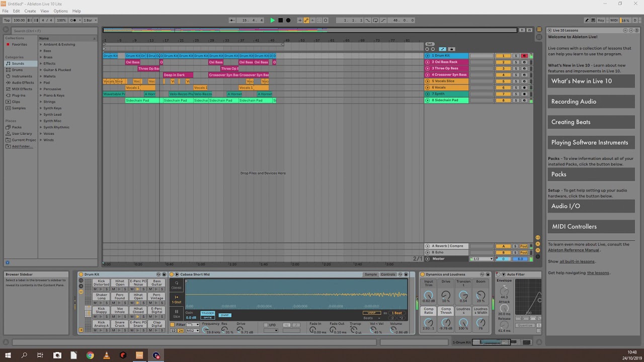Solo the 1 Drum Kit track
644x362 pixels.
point(516,56)
